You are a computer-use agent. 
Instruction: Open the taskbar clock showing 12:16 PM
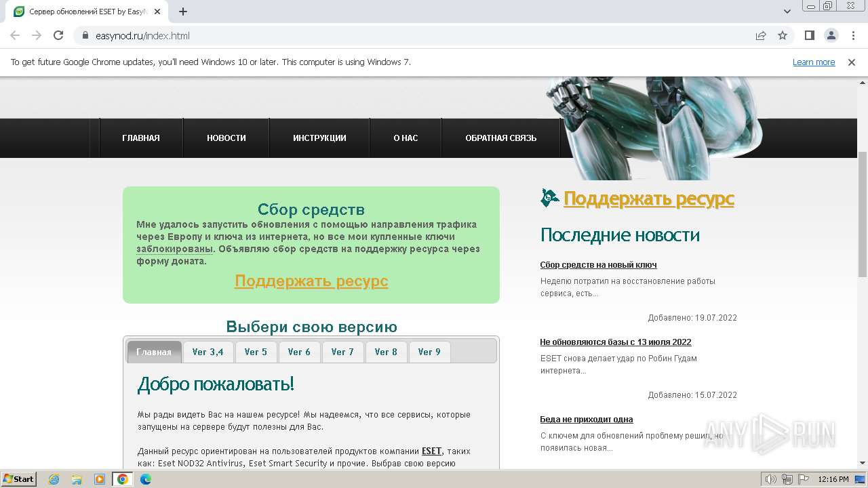point(833,479)
